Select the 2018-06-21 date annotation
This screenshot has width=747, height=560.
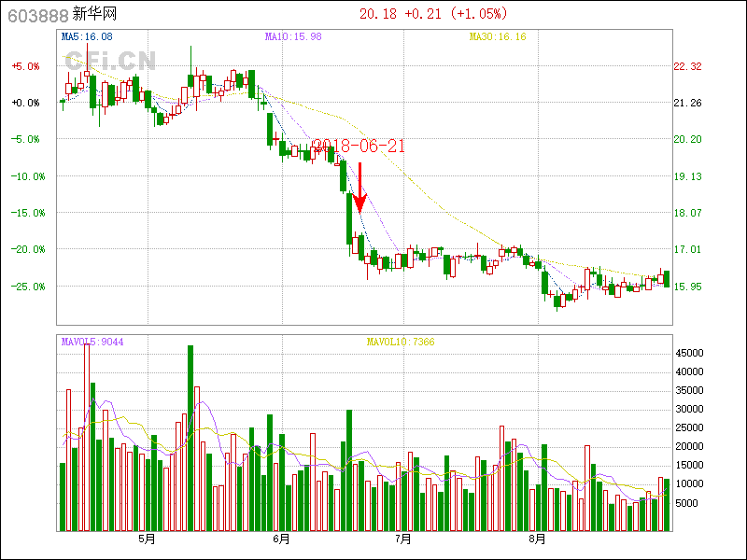(359, 147)
